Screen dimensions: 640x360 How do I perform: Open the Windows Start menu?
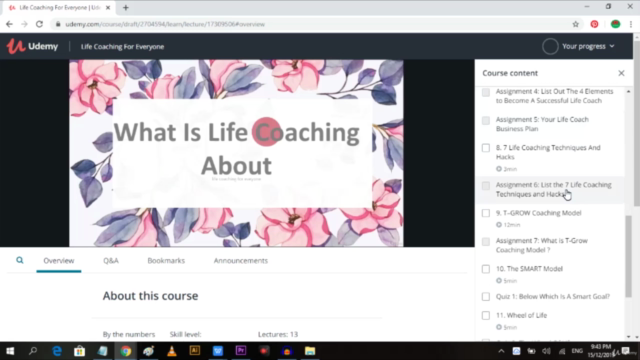click(x=10, y=351)
